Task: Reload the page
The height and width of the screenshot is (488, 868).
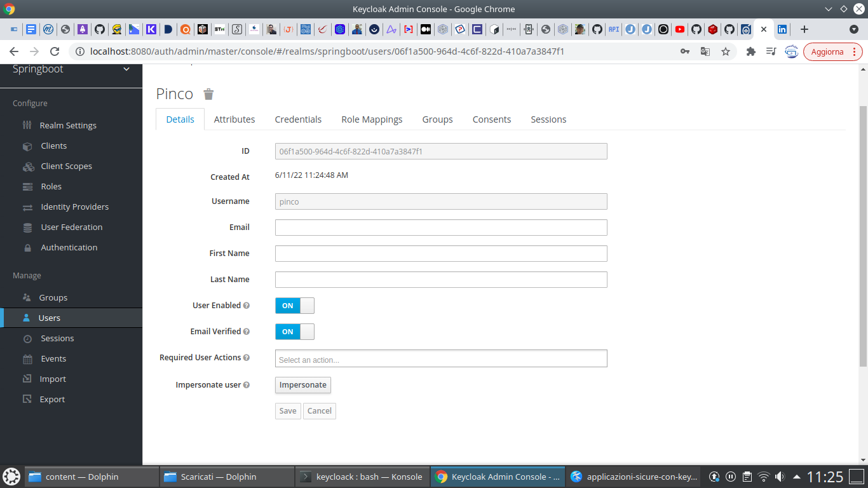Action: tap(55, 52)
